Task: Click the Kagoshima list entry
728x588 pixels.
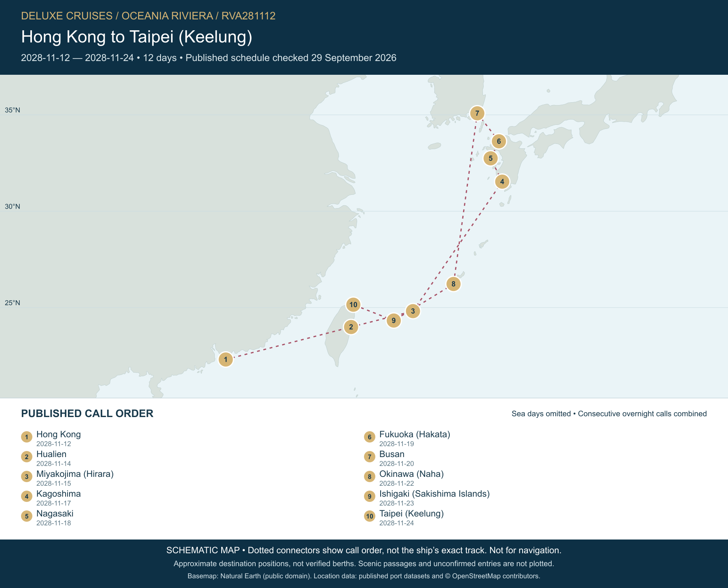Action: tap(59, 494)
